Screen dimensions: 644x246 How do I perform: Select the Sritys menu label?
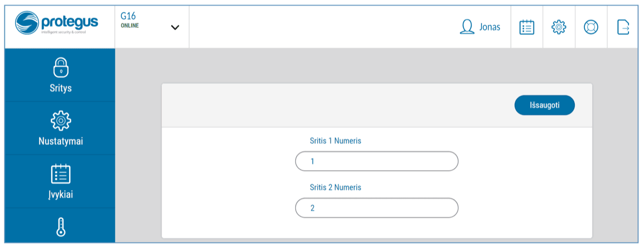60,89
